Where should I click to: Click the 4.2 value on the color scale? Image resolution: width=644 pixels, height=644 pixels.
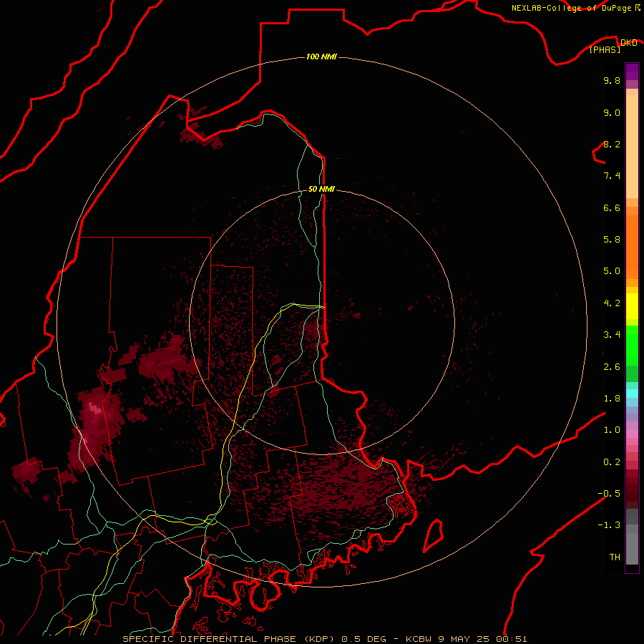click(612, 303)
